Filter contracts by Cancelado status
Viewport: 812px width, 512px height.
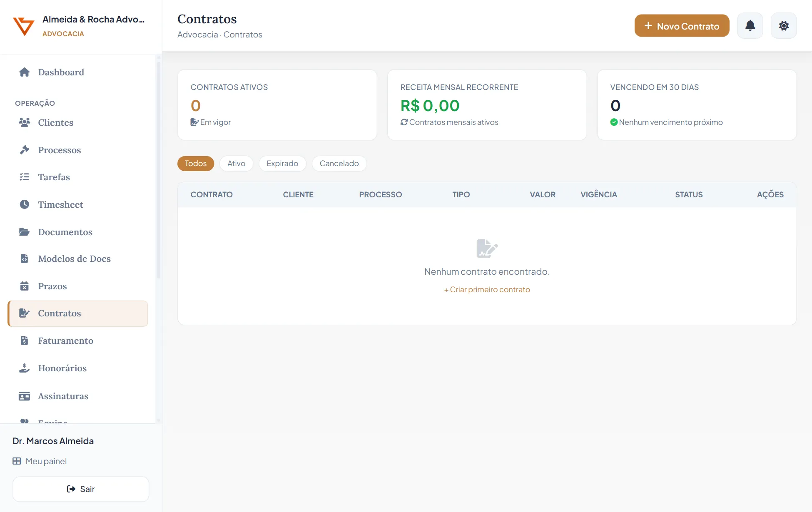(x=339, y=164)
